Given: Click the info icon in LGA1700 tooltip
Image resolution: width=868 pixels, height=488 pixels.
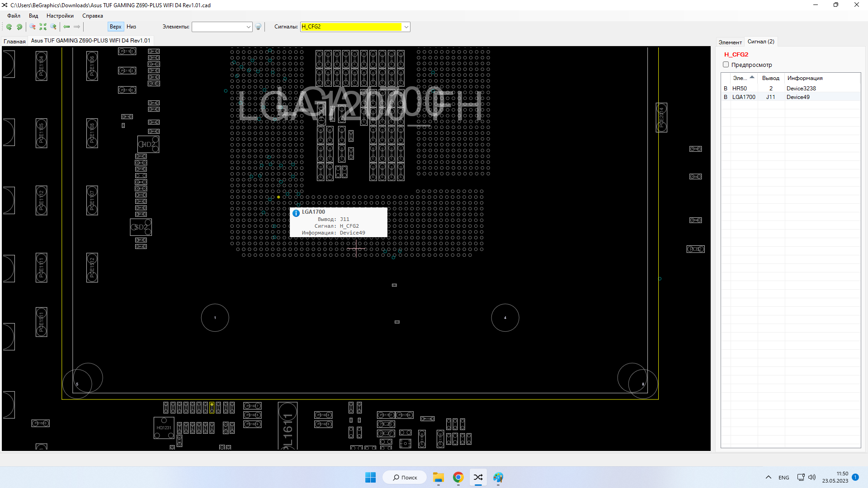Looking at the screenshot, I should 296,213.
